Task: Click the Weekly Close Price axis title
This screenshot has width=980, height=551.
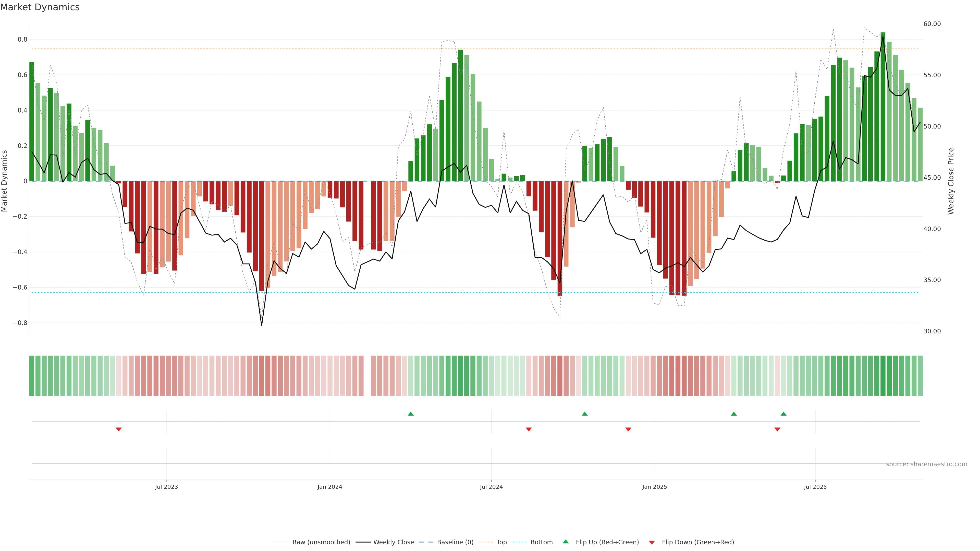Action: point(951,181)
